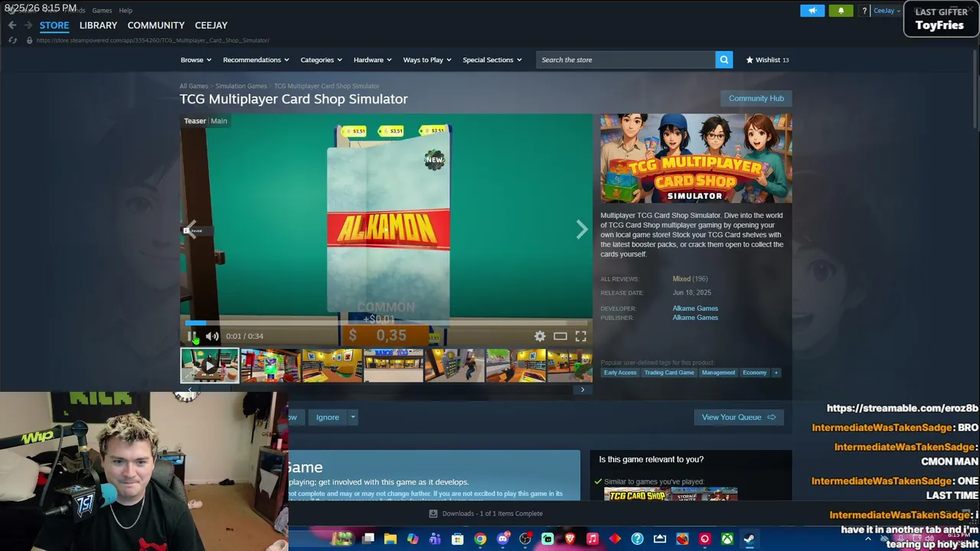Reload the store page
The width and height of the screenshot is (980, 551).
(12, 40)
